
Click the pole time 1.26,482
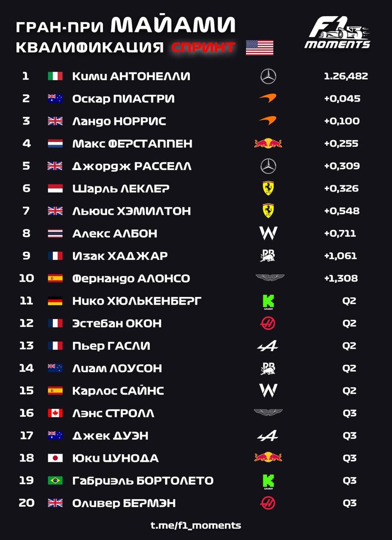pyautogui.click(x=346, y=76)
